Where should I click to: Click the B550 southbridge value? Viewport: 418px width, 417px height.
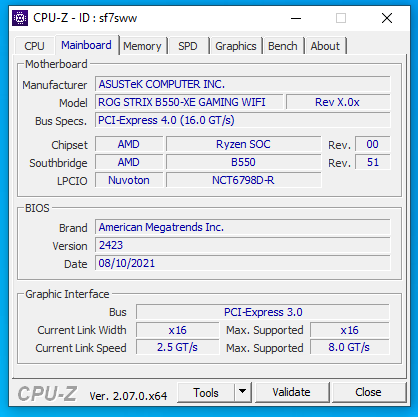coord(244,162)
